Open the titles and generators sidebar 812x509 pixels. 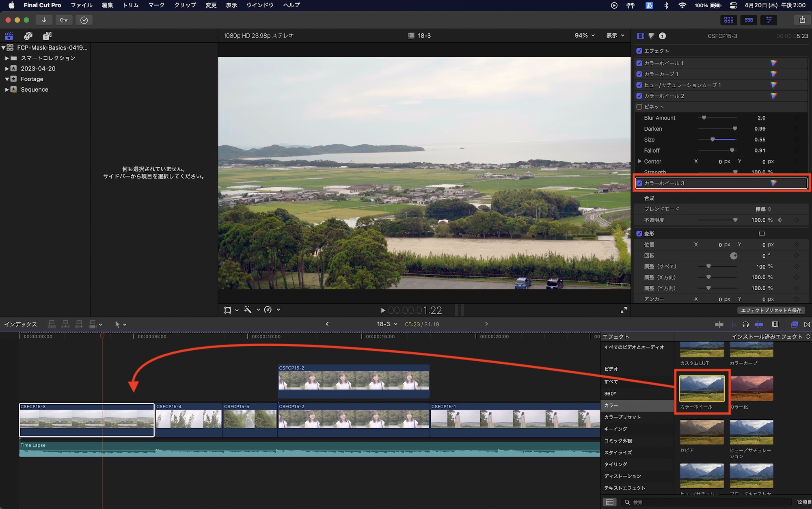click(x=47, y=36)
